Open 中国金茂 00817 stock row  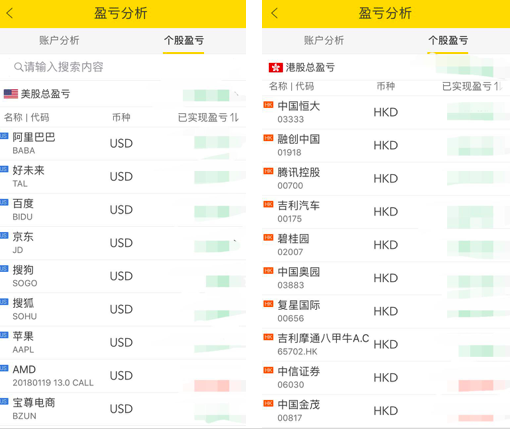click(x=386, y=411)
